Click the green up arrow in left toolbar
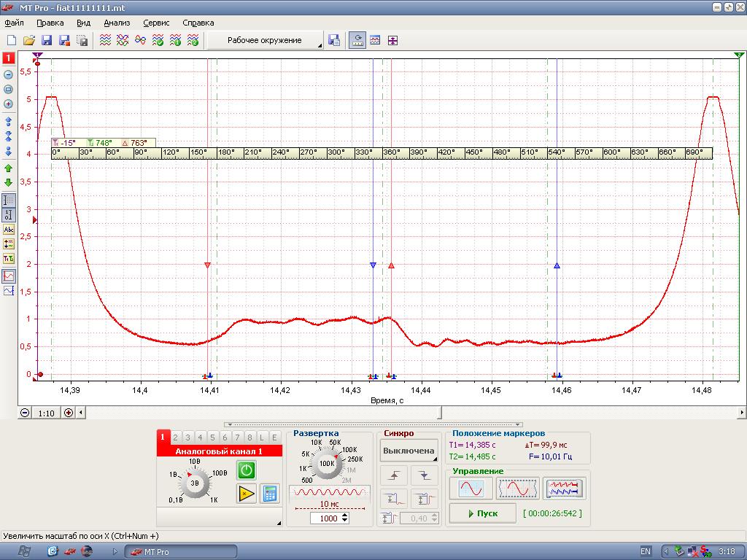The width and height of the screenshot is (747, 560). (9, 168)
